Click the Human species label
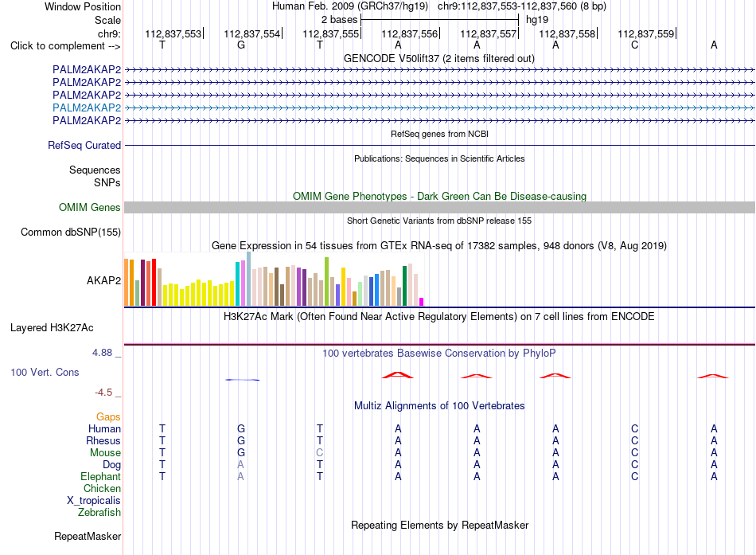 click(104, 428)
